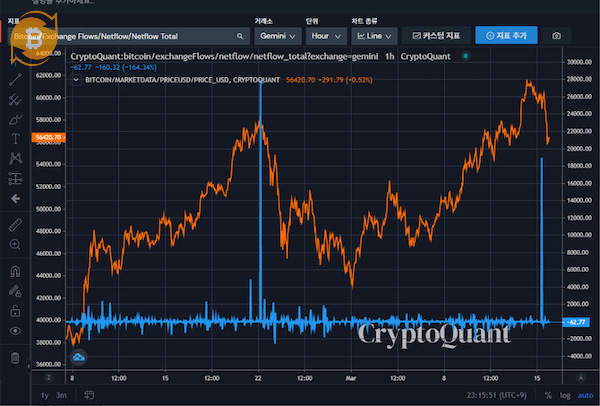Open the Hour interval dropdown
Image resolution: width=600 pixels, height=406 pixels.
click(x=326, y=36)
